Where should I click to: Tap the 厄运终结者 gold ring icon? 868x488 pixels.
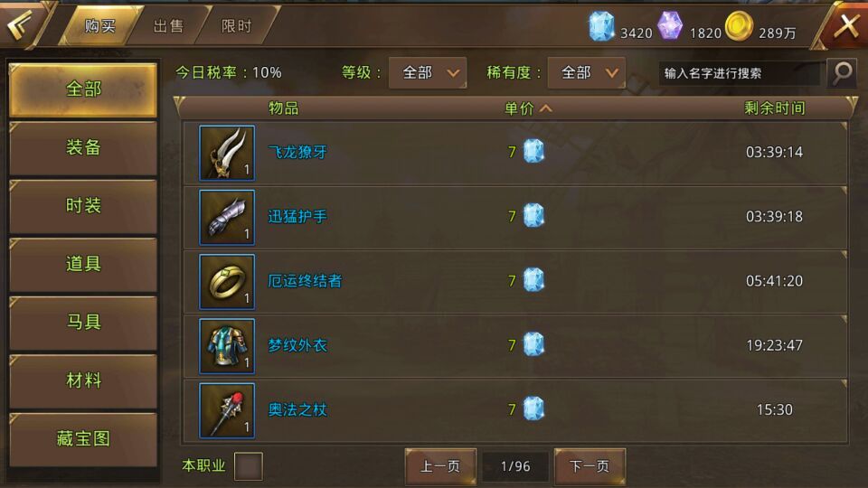point(227,282)
